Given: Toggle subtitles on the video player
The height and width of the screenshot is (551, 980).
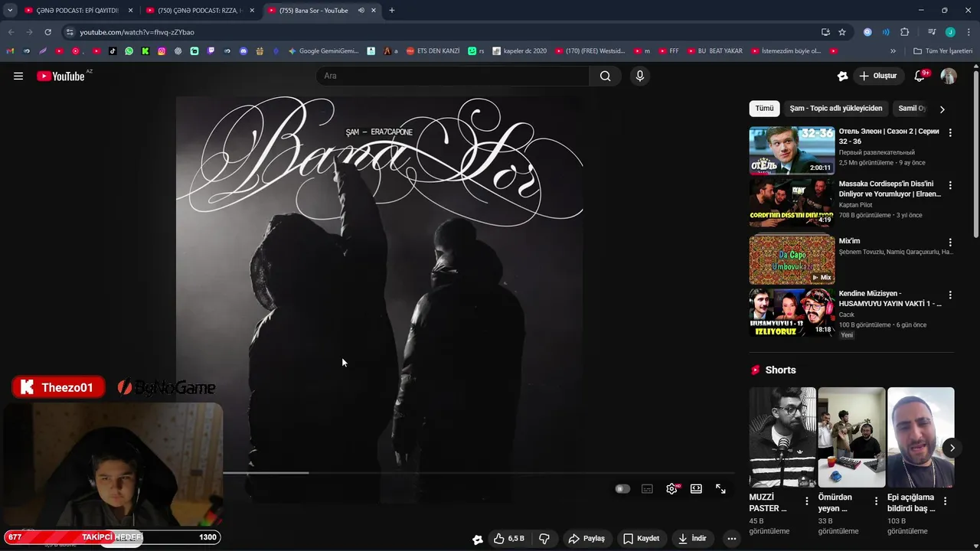Looking at the screenshot, I should (647, 488).
